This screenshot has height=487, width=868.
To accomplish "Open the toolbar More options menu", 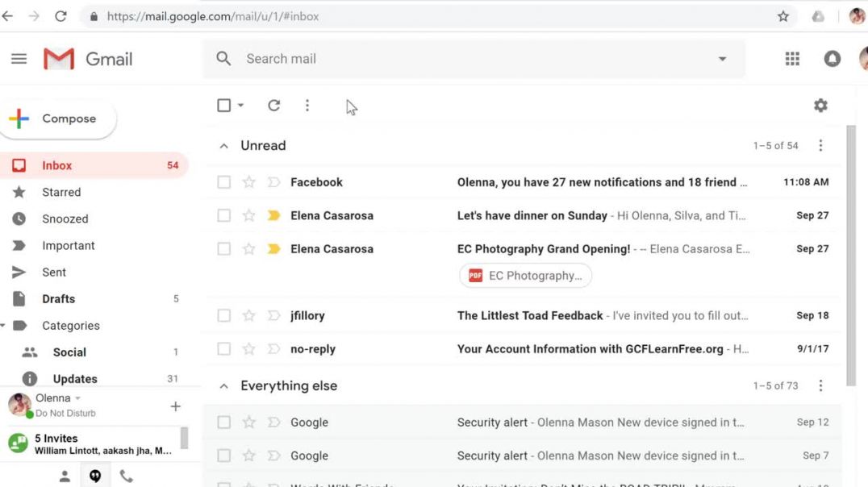I will point(307,105).
